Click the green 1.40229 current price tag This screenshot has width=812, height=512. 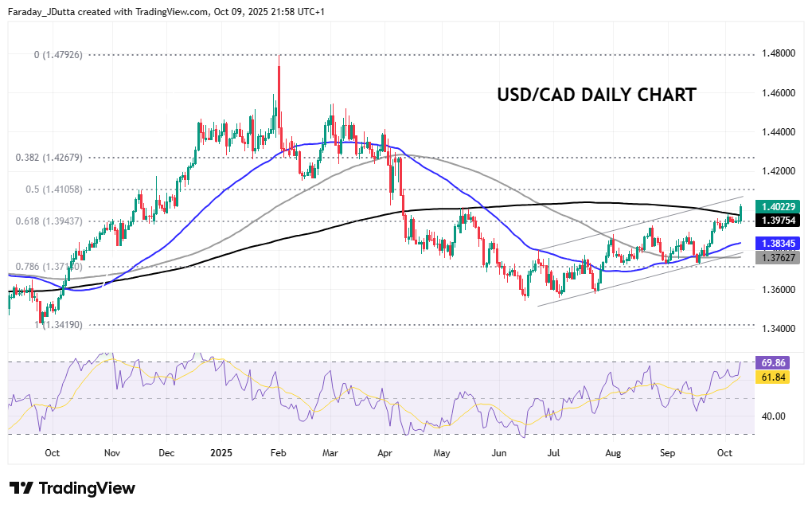click(x=777, y=205)
